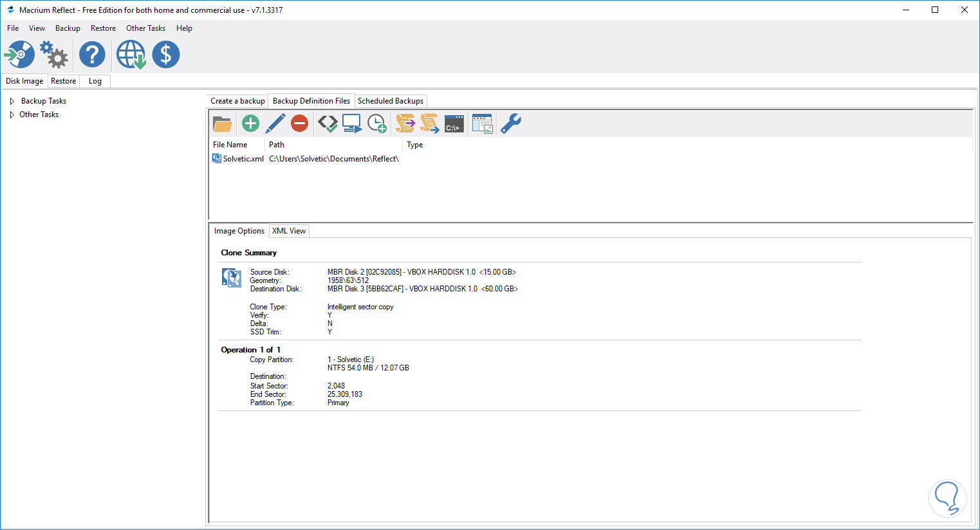Click the dollar sign purchase icon
The image size is (980, 530).
point(166,55)
